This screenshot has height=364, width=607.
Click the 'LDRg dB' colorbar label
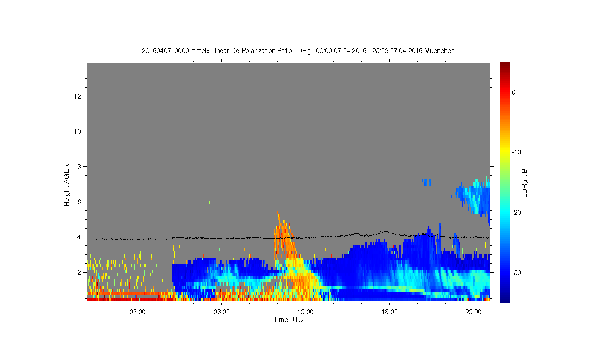pos(525,183)
